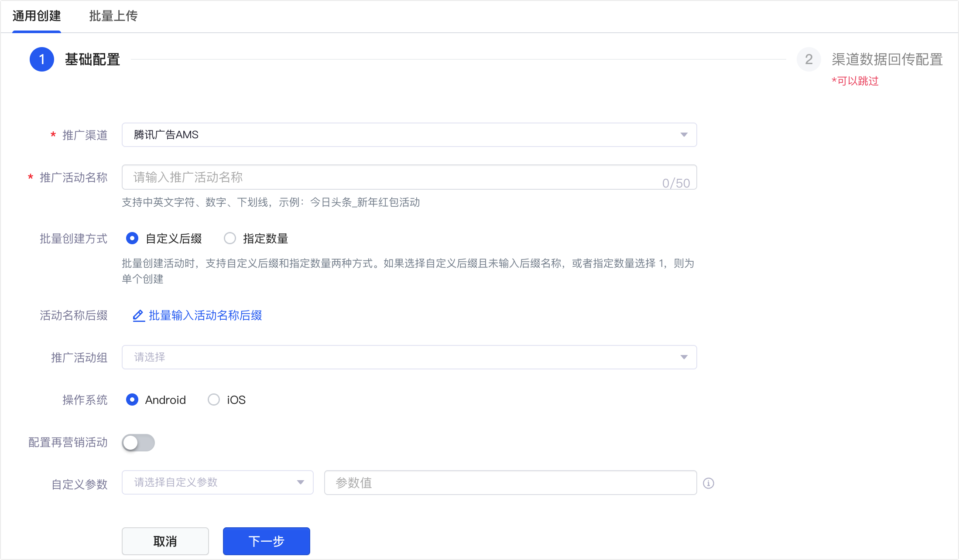The image size is (959, 560).
Task: Click step 1 circle for 基础配置
Action: (x=42, y=59)
